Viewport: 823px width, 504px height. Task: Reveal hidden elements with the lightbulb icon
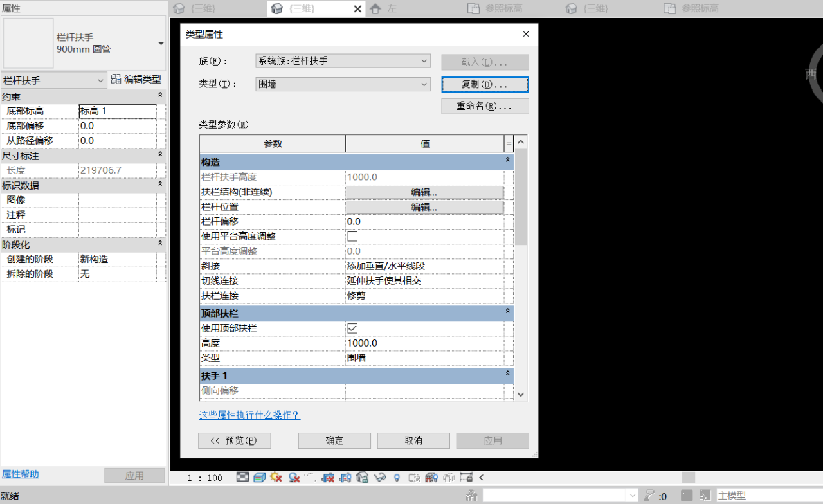click(x=396, y=477)
